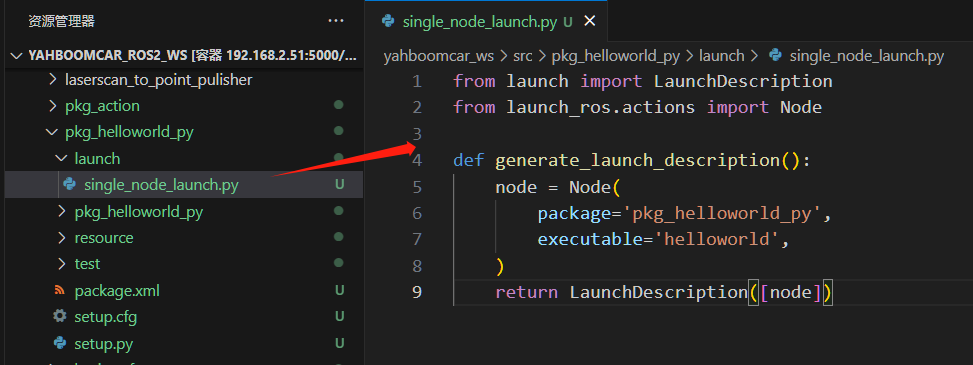Click pkg_helloworld_py in the breadcrumb

[616, 56]
